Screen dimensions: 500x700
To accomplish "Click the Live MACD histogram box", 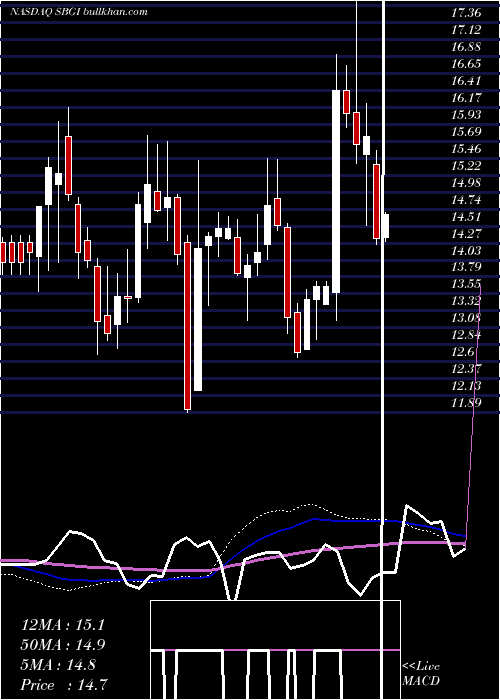I will click(x=275, y=650).
